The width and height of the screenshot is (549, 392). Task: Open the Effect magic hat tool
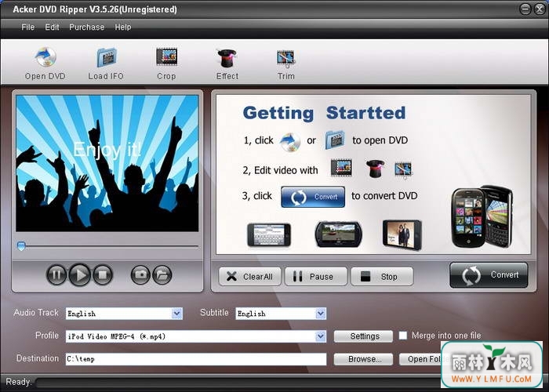(x=227, y=64)
